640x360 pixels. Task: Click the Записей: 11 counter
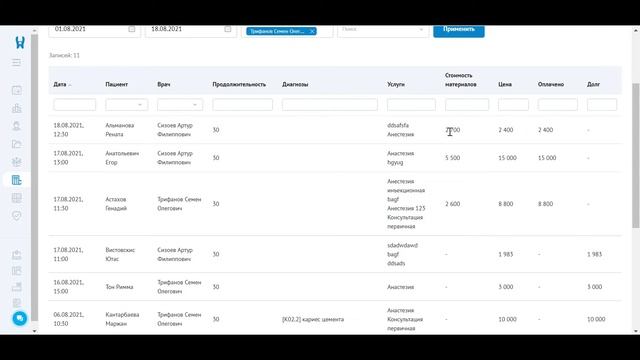(64, 56)
